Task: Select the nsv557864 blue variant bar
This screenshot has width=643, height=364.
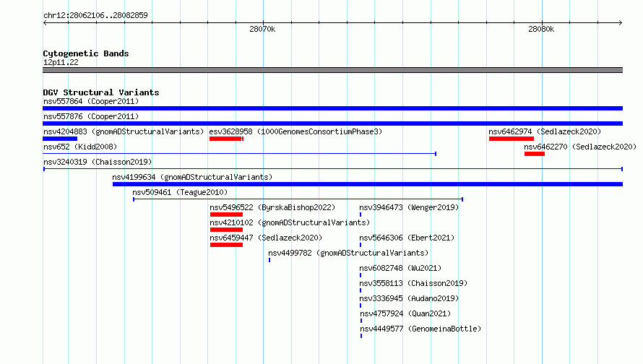Action: [x=332, y=108]
